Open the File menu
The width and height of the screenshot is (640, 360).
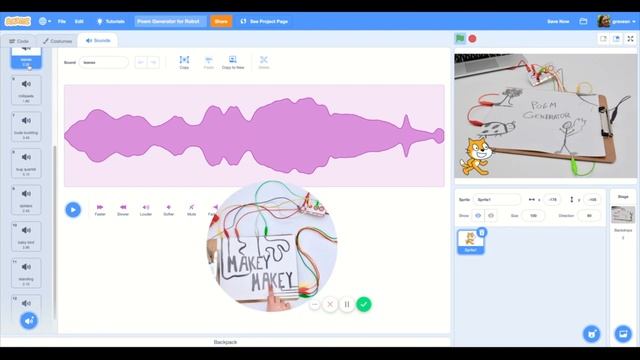(62, 21)
